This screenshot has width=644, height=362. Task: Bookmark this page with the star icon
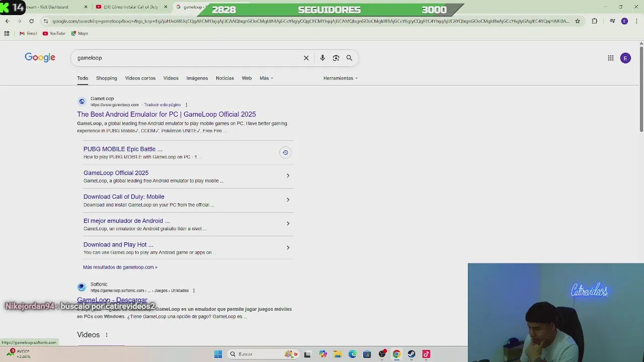coord(577,21)
